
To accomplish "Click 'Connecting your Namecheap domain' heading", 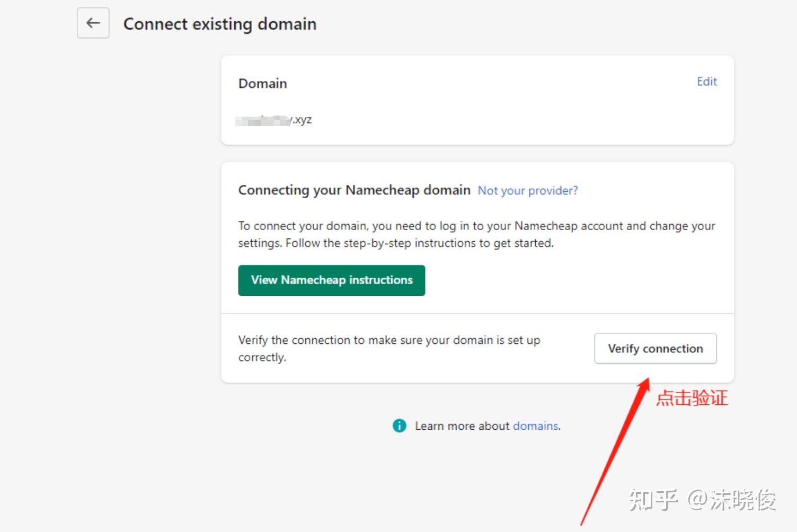I will pyautogui.click(x=355, y=190).
